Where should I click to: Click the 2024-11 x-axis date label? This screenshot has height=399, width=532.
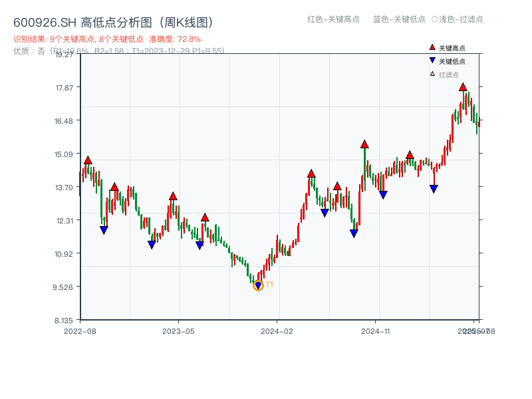point(376,331)
